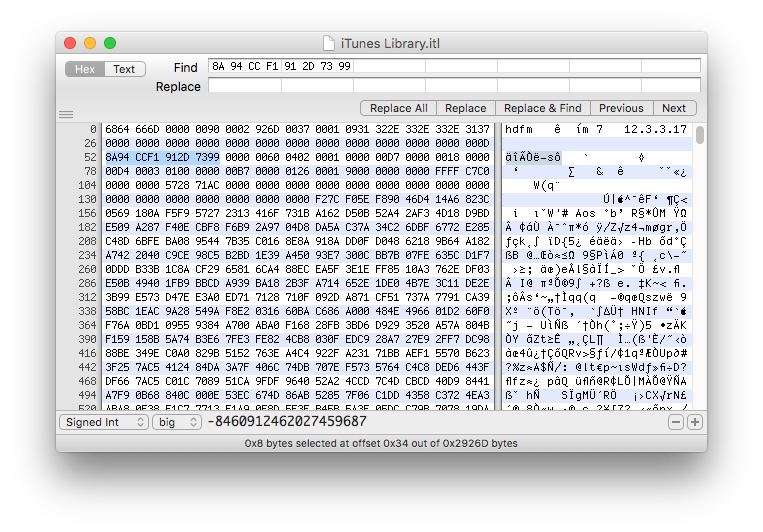Select hex value 3137 in first row
This screenshot has width=763, height=532.
tap(477, 129)
